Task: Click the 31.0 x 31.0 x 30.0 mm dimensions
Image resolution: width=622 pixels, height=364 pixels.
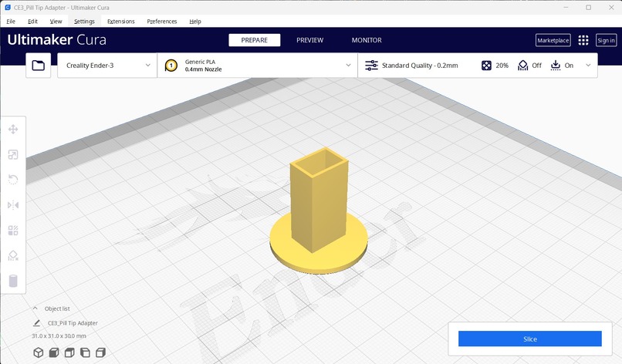Action: tap(59, 335)
